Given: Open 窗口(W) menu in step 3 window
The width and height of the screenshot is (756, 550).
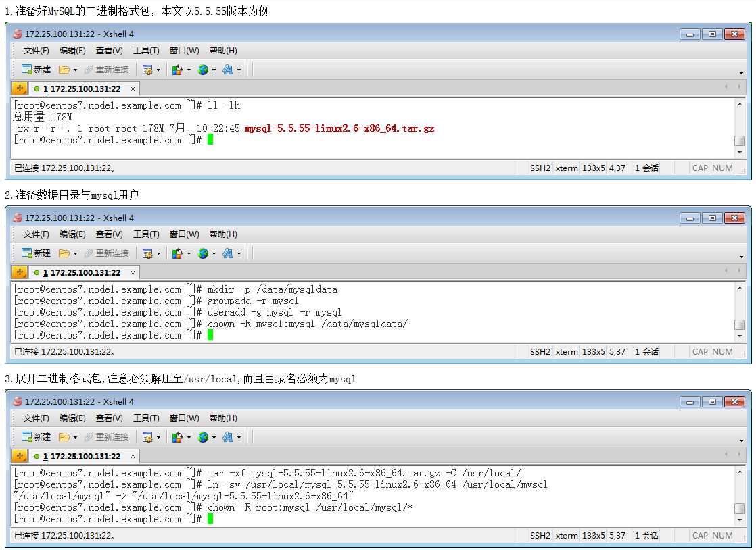Looking at the screenshot, I should coord(184,418).
